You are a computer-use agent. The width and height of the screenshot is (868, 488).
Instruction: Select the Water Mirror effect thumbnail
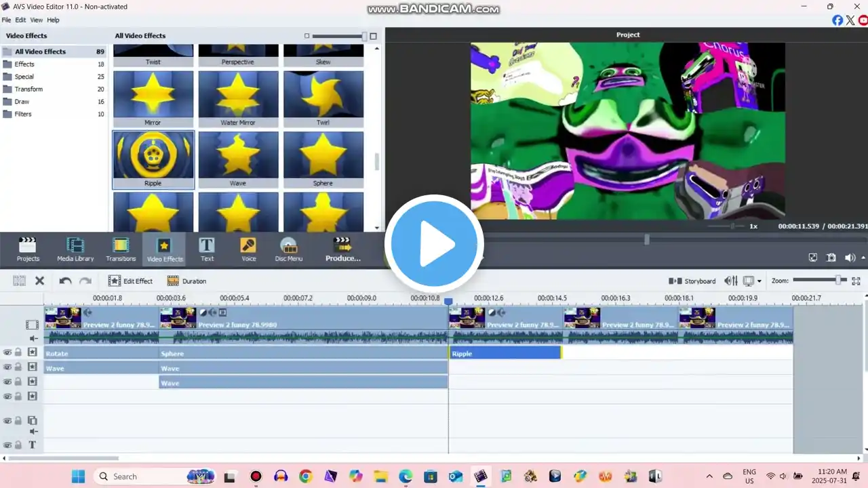(238, 99)
